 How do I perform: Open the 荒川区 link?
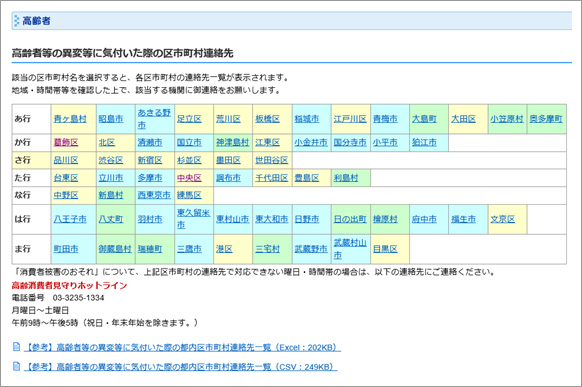[228, 119]
